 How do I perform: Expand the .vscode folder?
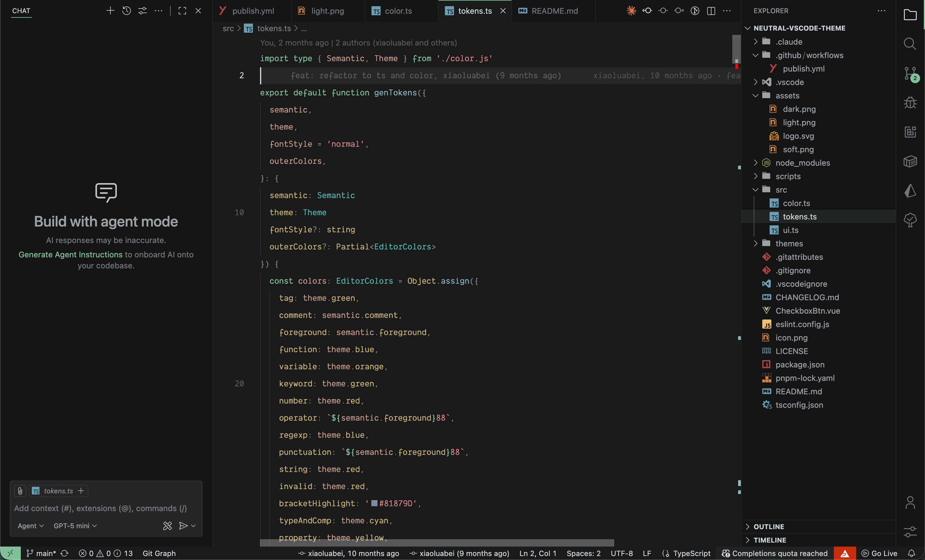click(819, 82)
